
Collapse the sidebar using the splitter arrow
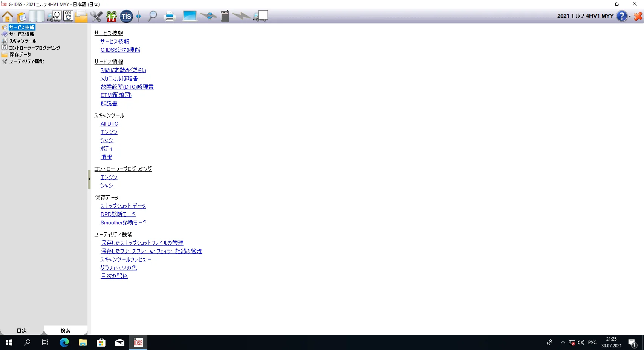click(89, 179)
